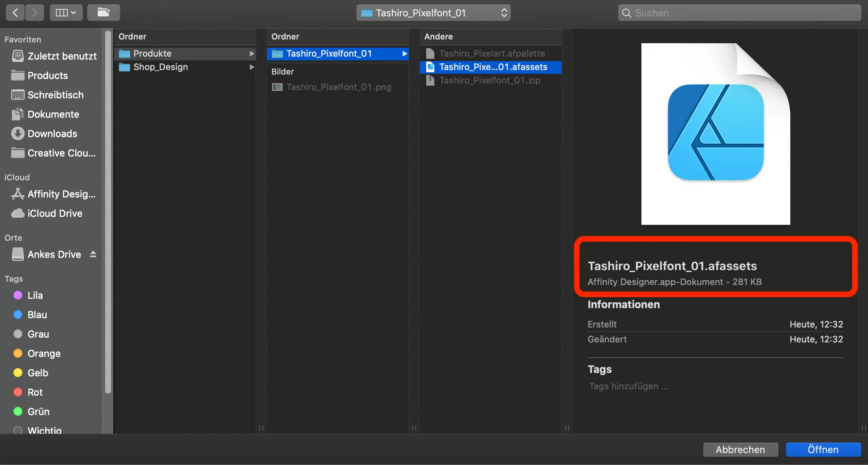868x465 pixels.
Task: Select the Schreibtisch sidebar item
Action: (55, 95)
